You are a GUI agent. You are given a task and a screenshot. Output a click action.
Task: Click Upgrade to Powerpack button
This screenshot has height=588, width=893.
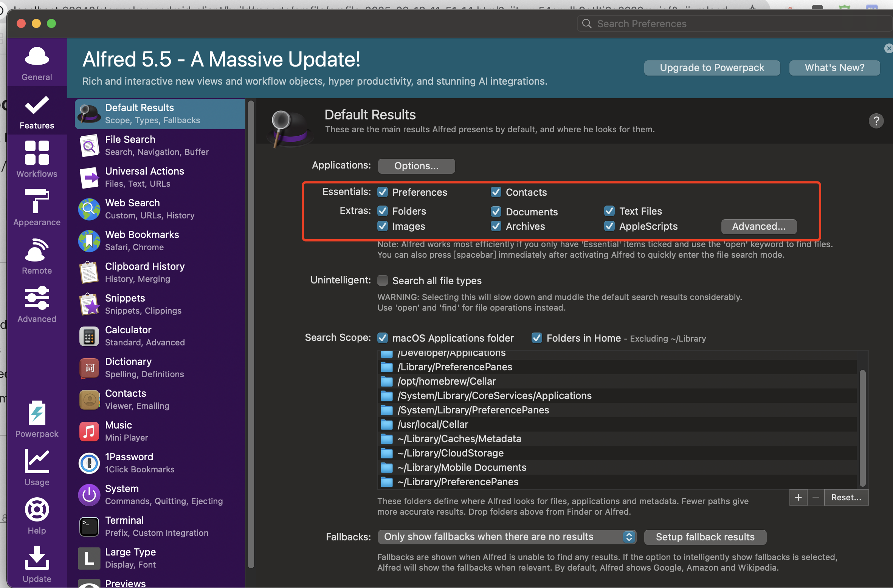(x=712, y=68)
